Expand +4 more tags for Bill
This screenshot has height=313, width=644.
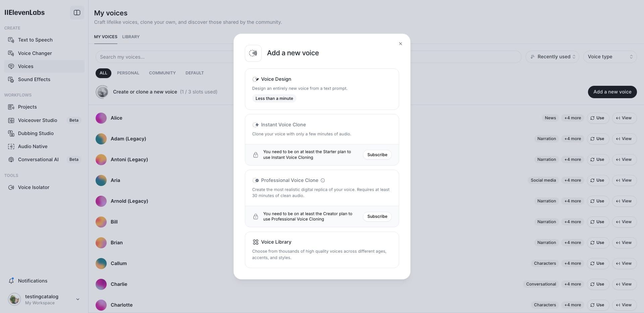pyautogui.click(x=573, y=222)
